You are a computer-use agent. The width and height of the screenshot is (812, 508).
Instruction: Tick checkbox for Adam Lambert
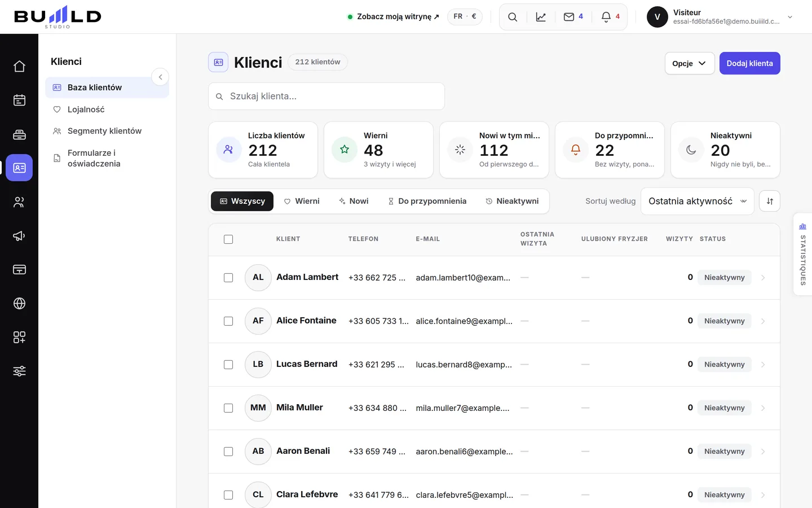(x=228, y=278)
